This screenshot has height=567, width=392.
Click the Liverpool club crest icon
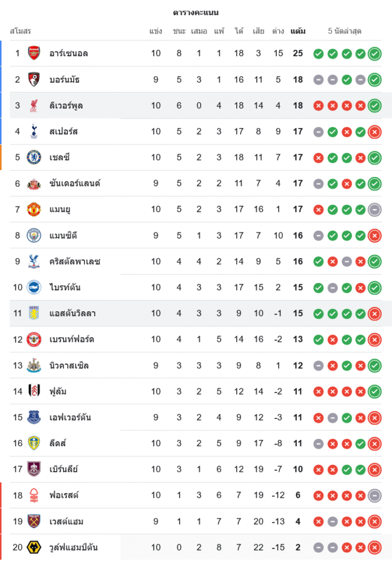coord(35,105)
